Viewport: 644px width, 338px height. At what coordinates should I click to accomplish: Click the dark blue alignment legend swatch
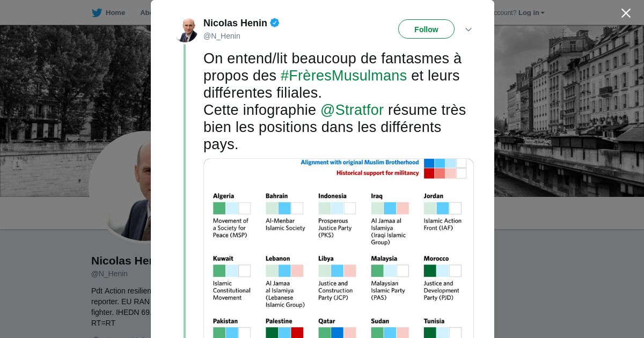(429, 163)
